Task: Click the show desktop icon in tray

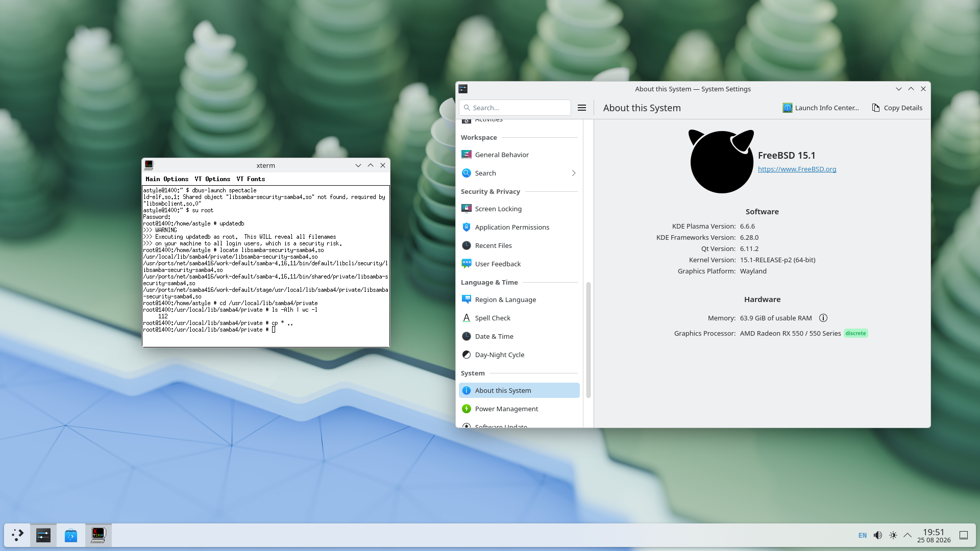Action: tap(964, 535)
